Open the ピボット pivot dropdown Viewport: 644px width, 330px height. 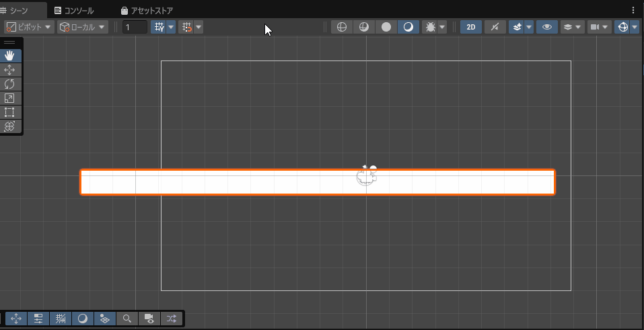(30, 27)
